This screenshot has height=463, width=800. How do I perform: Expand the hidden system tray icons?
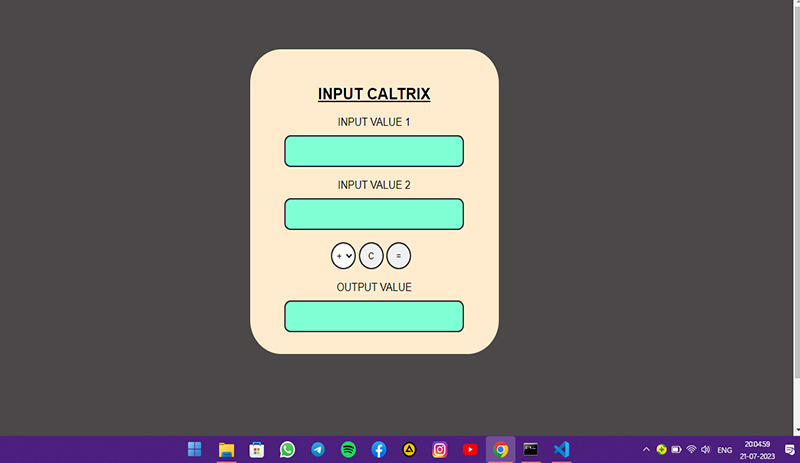(645, 449)
